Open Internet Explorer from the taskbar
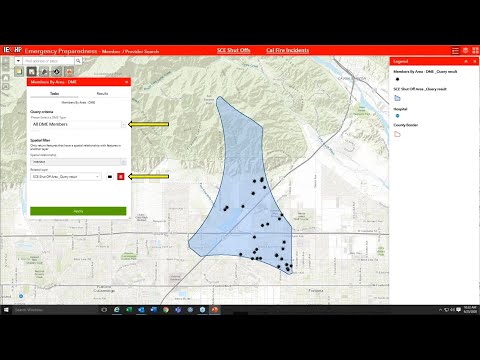Screen dimensions: 480x360 [117, 310]
